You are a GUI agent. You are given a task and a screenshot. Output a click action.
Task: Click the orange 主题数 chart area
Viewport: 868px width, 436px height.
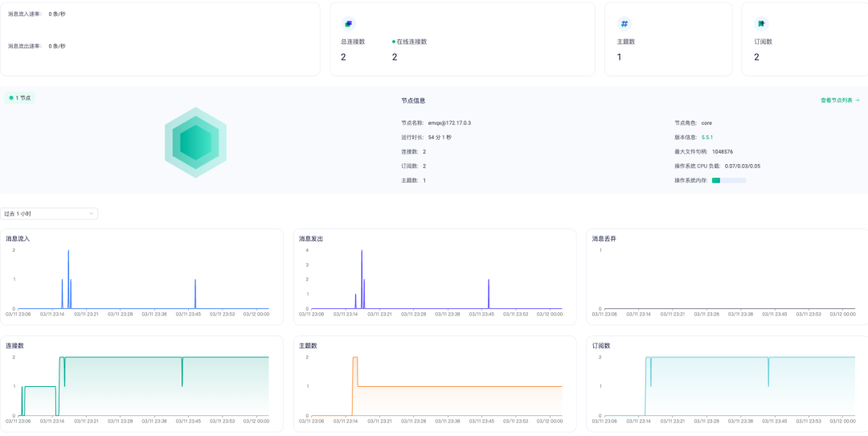[436, 386]
